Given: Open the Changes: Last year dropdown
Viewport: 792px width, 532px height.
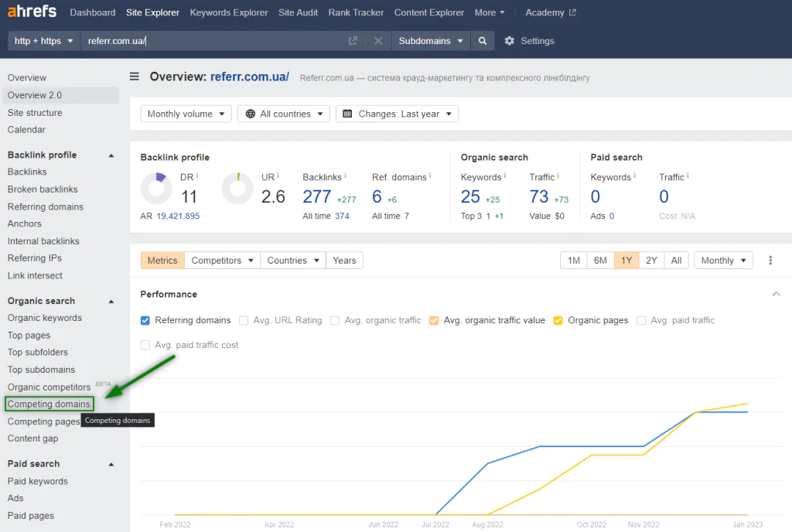Looking at the screenshot, I should (x=397, y=114).
